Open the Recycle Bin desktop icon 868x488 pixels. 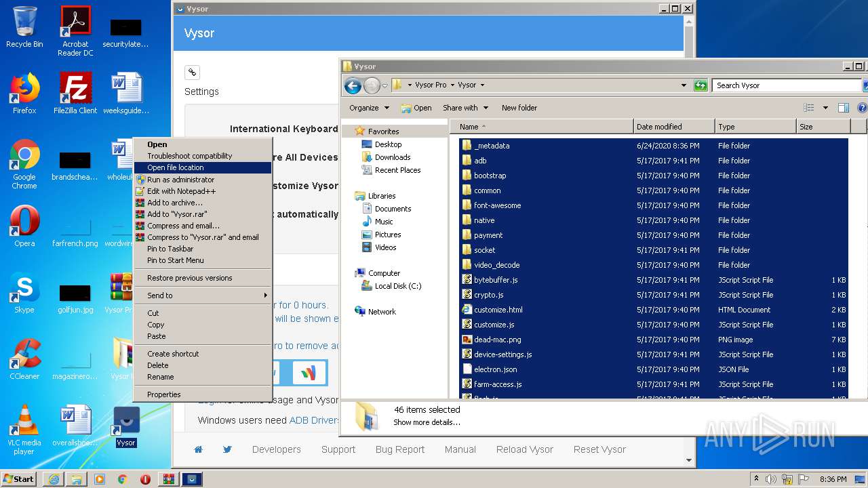coord(24,27)
